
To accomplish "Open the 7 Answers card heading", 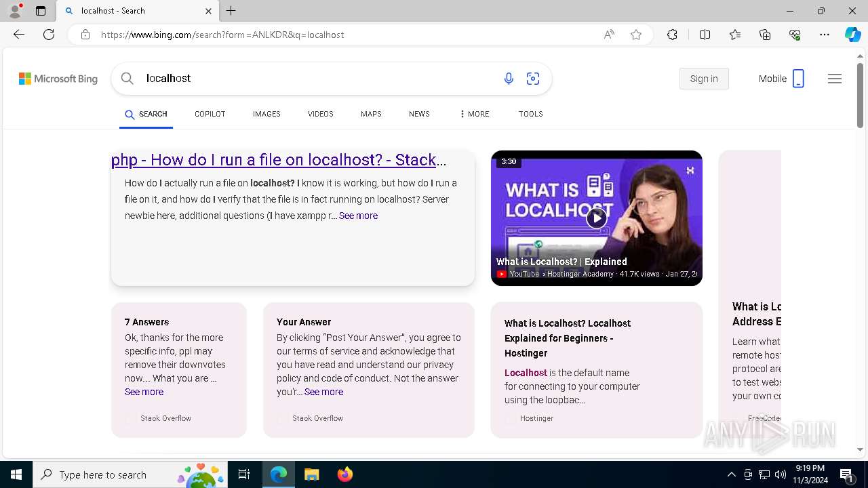I will click(146, 322).
